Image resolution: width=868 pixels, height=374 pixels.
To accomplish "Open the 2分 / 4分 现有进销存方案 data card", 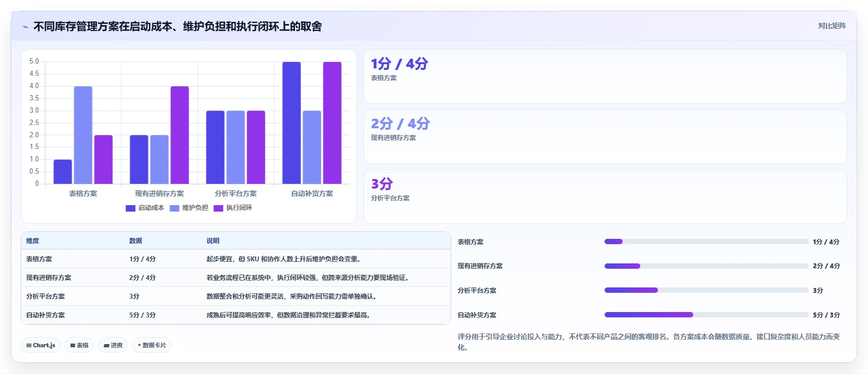I will 605,137.
